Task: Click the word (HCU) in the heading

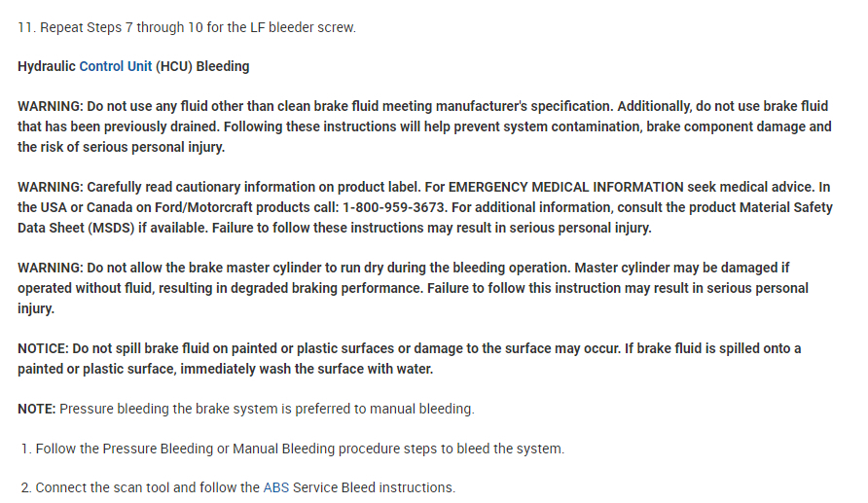Action: (173, 66)
